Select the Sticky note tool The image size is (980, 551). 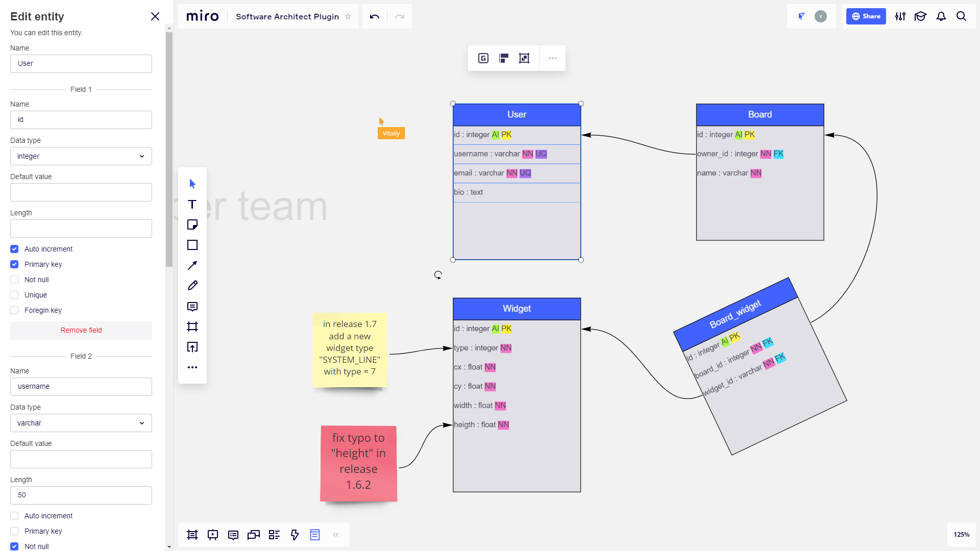click(x=192, y=224)
